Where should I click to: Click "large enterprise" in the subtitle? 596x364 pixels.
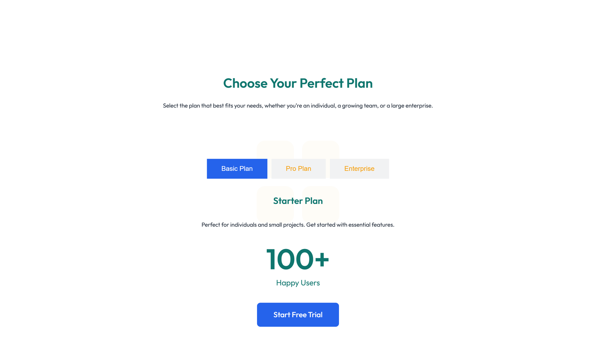tap(411, 106)
